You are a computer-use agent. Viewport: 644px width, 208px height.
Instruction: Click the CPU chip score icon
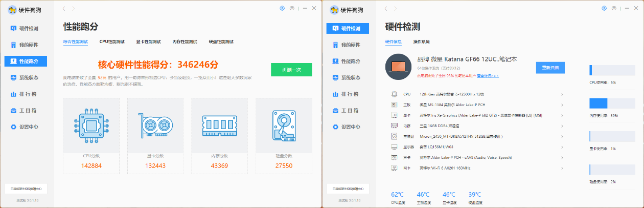pos(91,125)
